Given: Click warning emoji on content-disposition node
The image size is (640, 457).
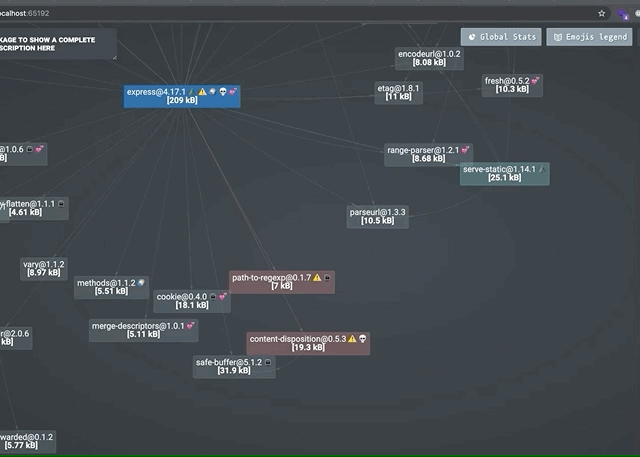Looking at the screenshot, I should pos(352,339).
